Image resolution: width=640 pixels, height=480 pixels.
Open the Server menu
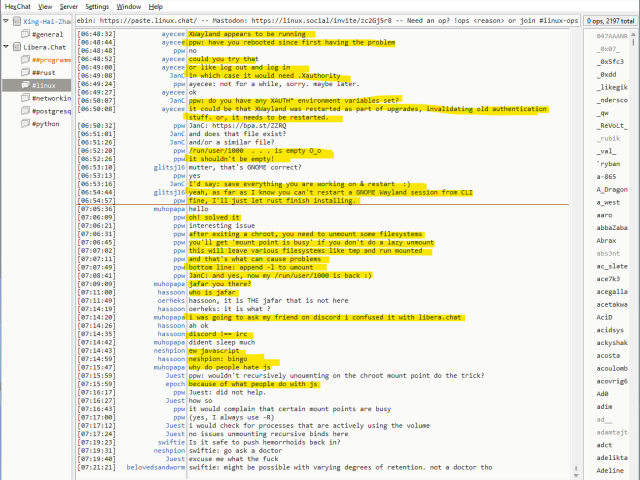coord(68,6)
